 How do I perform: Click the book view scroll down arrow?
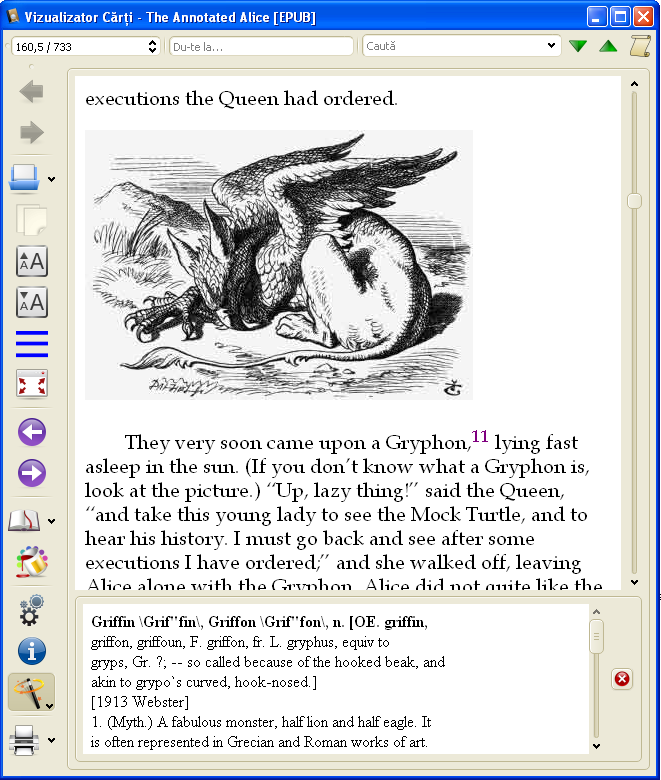coord(634,582)
